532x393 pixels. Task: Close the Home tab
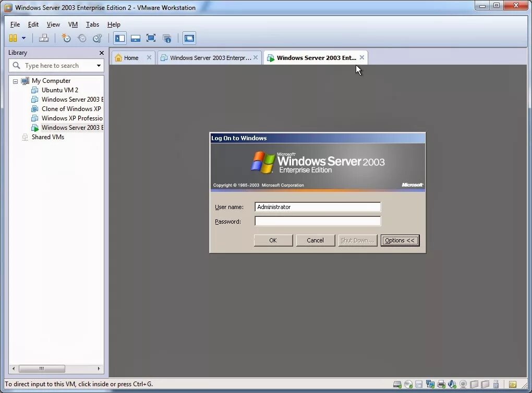click(149, 58)
